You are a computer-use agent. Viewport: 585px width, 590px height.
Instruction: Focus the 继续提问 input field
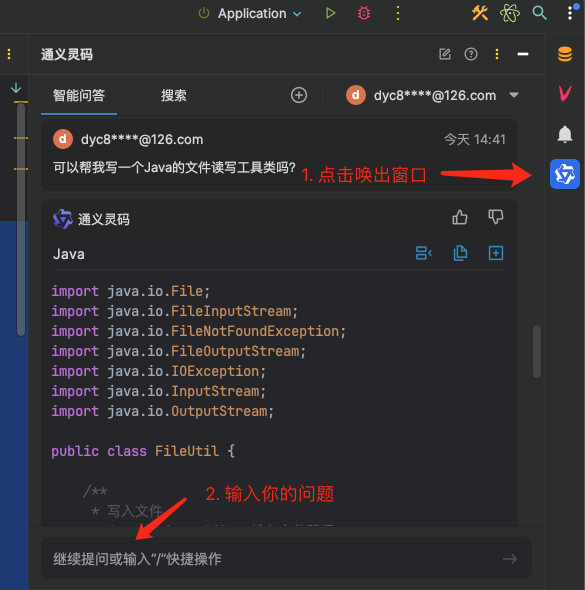click(286, 558)
